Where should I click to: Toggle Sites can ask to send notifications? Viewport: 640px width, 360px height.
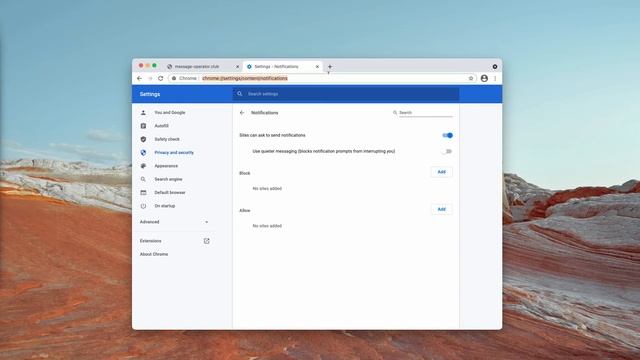(x=447, y=135)
